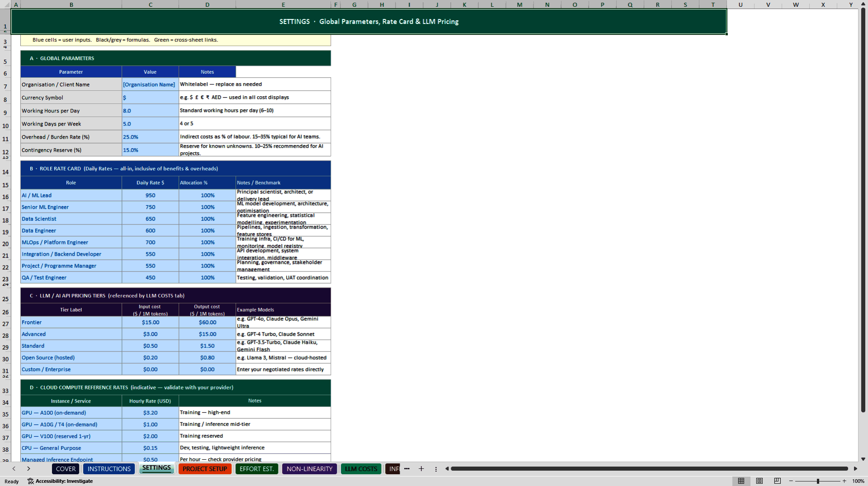
Task: Select GPU — A10G / T4 (on-demand) cell
Action: click(x=71, y=424)
